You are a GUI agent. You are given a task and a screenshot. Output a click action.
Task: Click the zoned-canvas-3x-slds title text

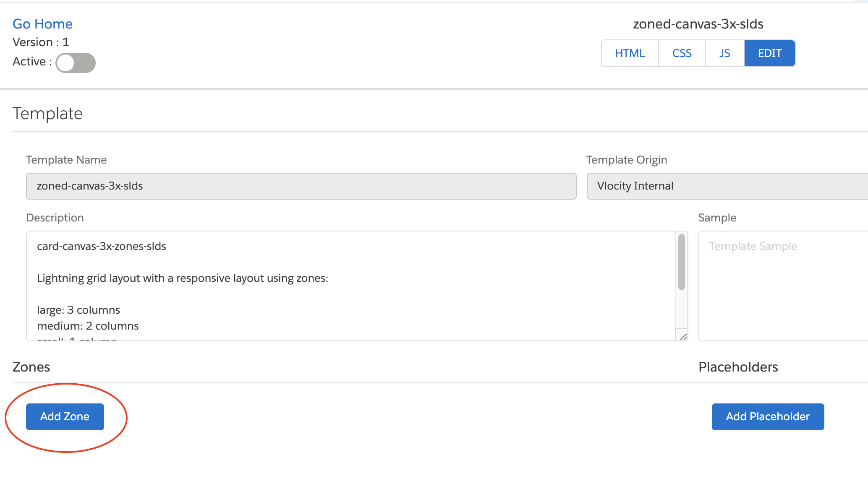click(x=698, y=24)
